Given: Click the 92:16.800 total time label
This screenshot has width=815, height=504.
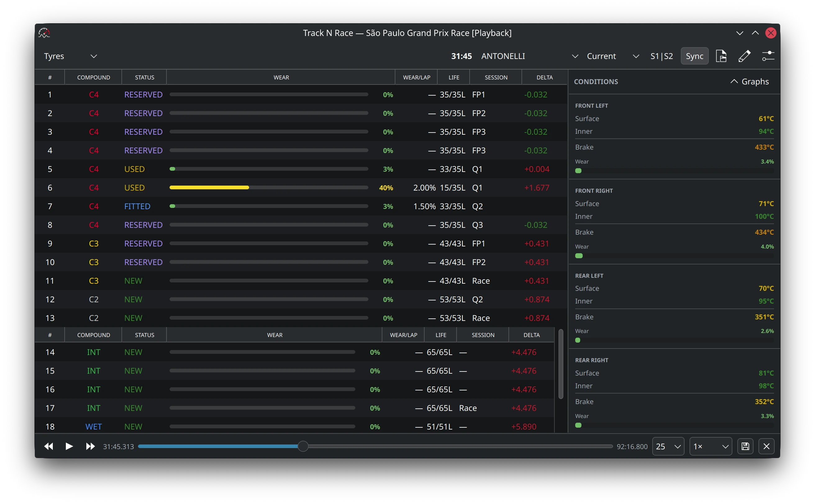Looking at the screenshot, I should pos(631,446).
